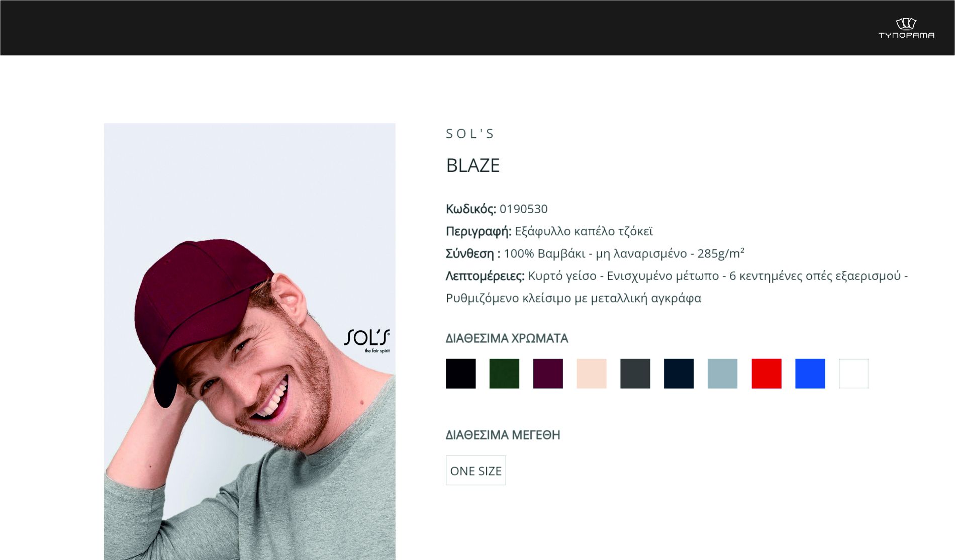Choose the burgundy color swatch
Viewport: 955px width, 560px height.
548,374
